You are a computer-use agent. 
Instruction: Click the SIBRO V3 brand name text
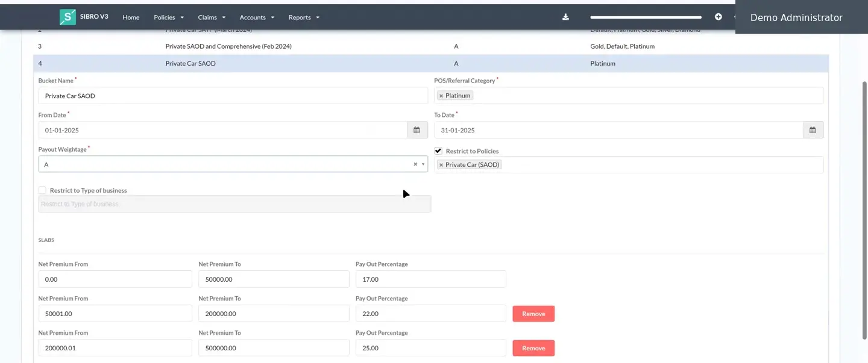coord(94,17)
